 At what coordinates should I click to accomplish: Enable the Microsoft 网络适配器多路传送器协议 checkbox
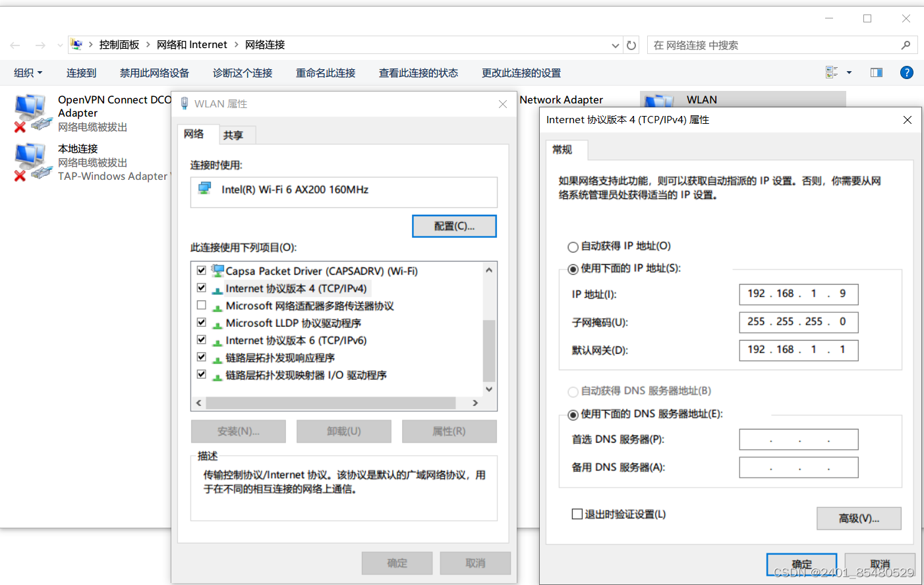[202, 306]
